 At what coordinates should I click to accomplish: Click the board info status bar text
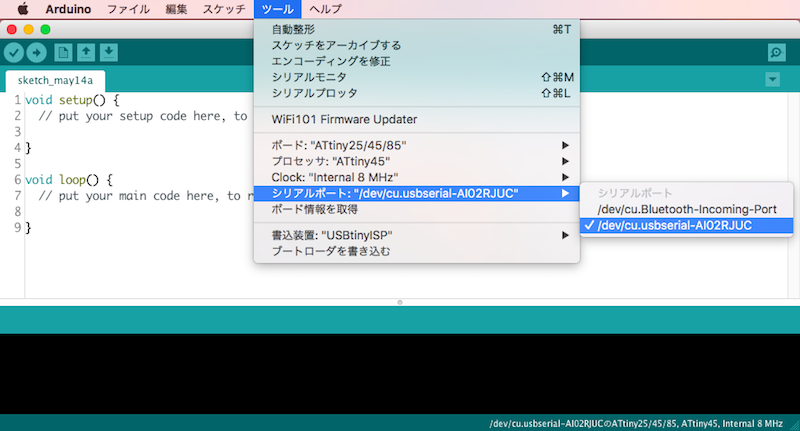(636, 423)
